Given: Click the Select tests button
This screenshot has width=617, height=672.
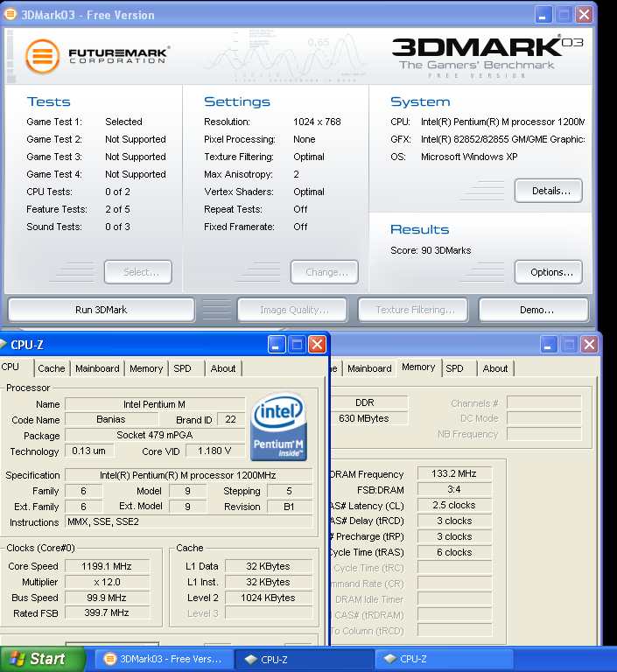Looking at the screenshot, I should click(138, 272).
